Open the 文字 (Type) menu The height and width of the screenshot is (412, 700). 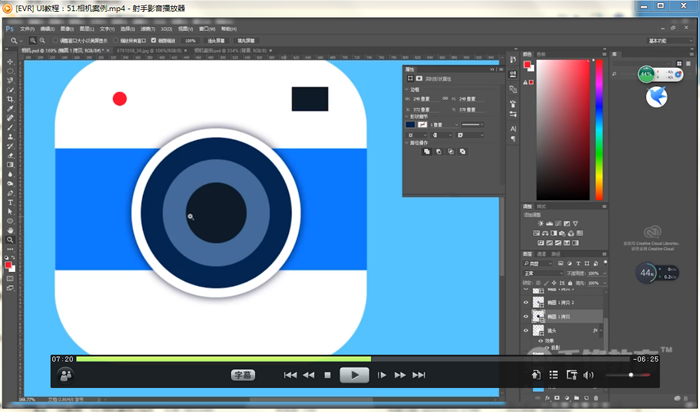point(105,29)
